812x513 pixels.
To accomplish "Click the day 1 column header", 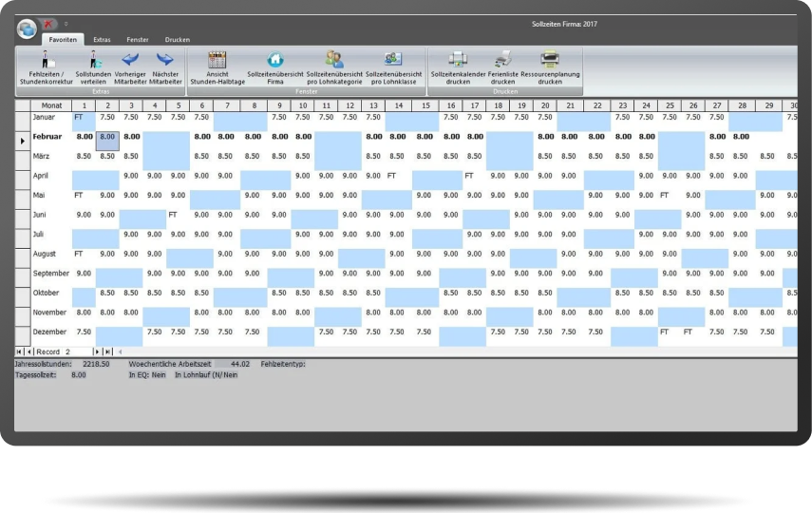I will pyautogui.click(x=84, y=105).
